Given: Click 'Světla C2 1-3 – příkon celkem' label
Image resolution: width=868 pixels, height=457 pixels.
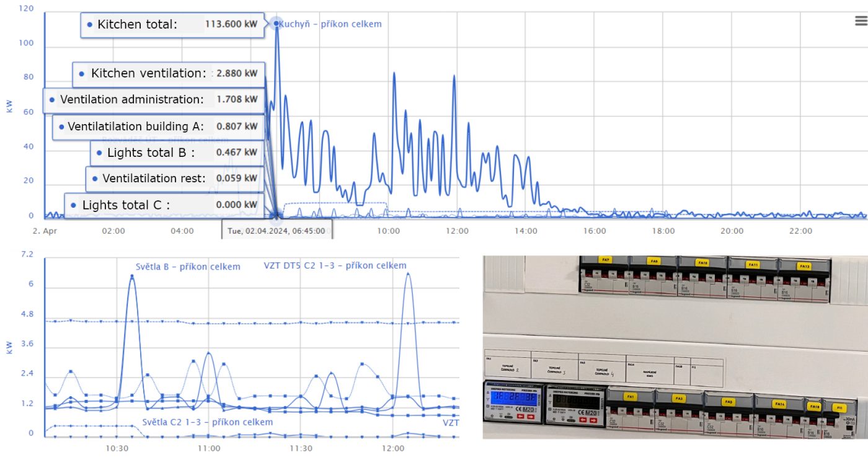Looking at the screenshot, I should pyautogui.click(x=207, y=422).
